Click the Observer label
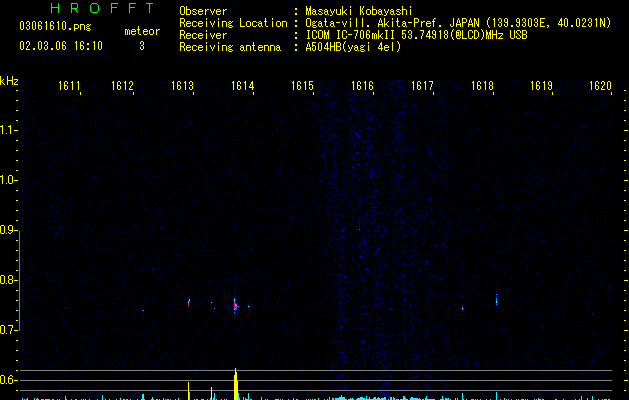 [203, 11]
